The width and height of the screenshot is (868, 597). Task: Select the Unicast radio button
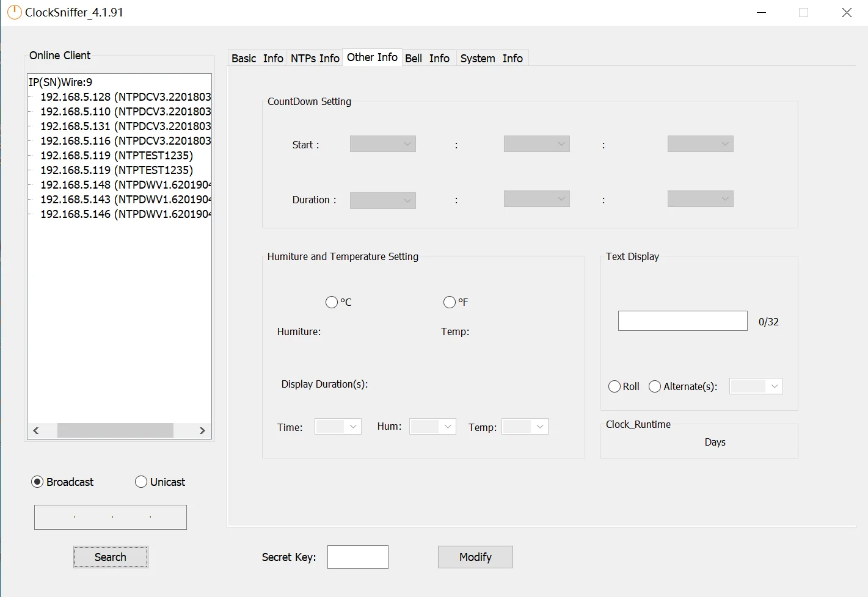141,482
